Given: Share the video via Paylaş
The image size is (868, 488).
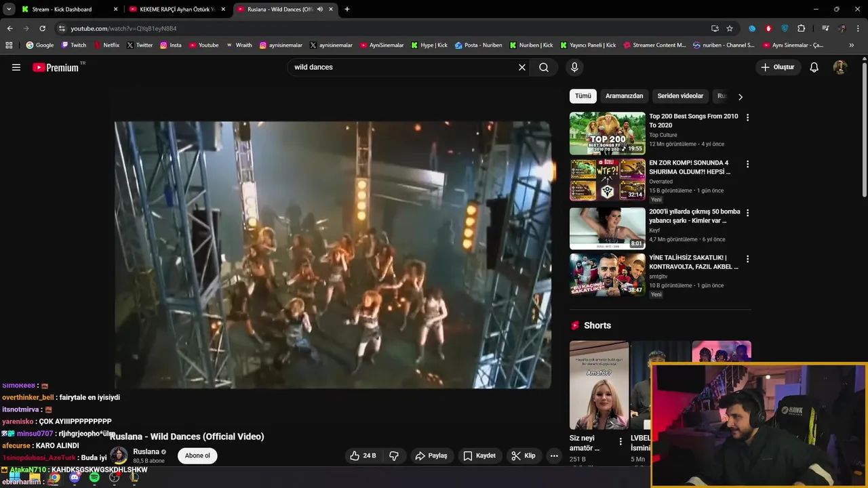Looking at the screenshot, I should point(431,455).
